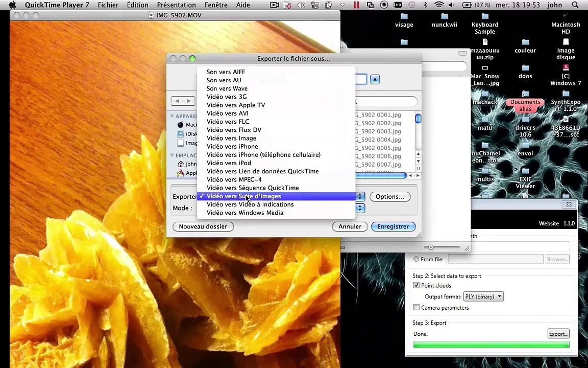Select the From file radio button
588x368 pixels.
(416, 259)
